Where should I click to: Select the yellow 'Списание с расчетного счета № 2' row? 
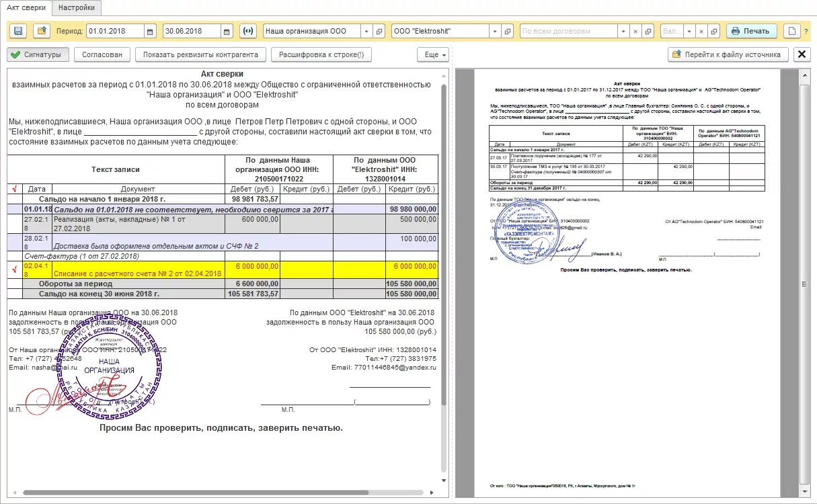pos(223,270)
